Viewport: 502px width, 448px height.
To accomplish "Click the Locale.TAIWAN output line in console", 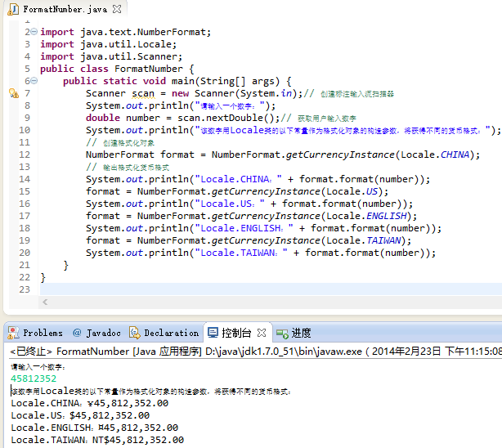I will [97, 440].
